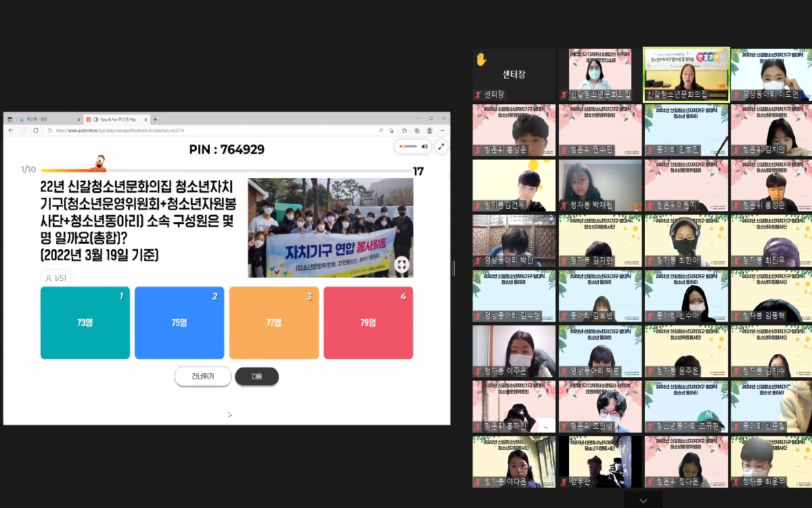812x508 pixels.
Task: Click the quiz fullscreen expand icon
Action: pyautogui.click(x=441, y=146)
